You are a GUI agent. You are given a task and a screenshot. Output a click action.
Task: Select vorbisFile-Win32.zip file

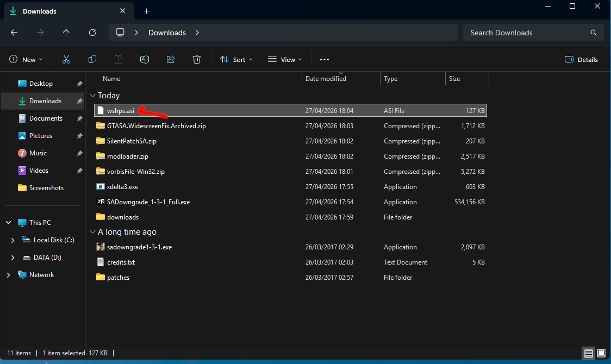290,171
